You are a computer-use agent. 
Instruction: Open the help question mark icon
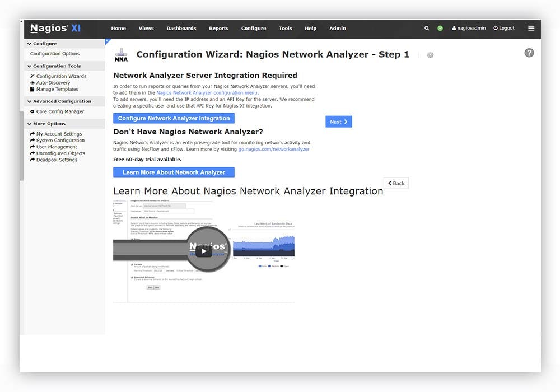pos(529,53)
